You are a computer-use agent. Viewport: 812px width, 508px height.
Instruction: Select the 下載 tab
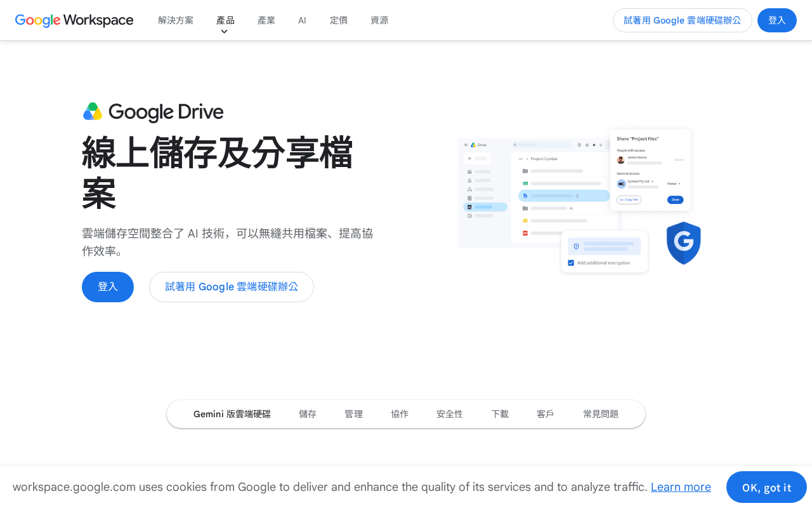click(x=500, y=414)
